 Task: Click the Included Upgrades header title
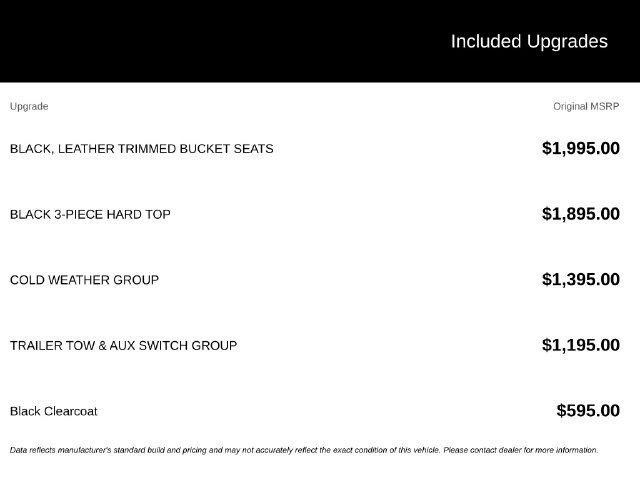click(529, 42)
